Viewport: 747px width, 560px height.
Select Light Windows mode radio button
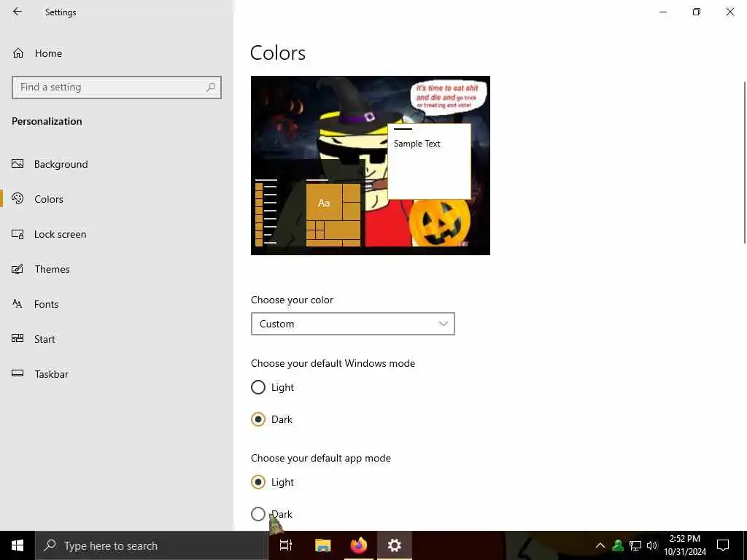tap(258, 387)
